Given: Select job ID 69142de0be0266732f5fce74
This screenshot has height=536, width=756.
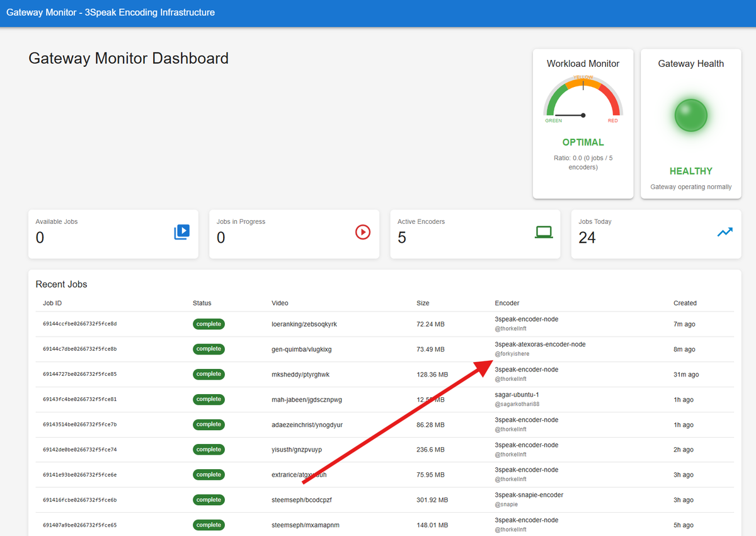Looking at the screenshot, I should click(x=80, y=450).
